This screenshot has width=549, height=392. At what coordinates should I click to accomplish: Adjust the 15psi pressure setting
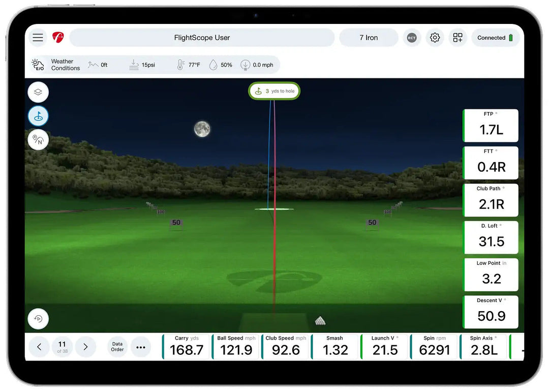(142, 65)
